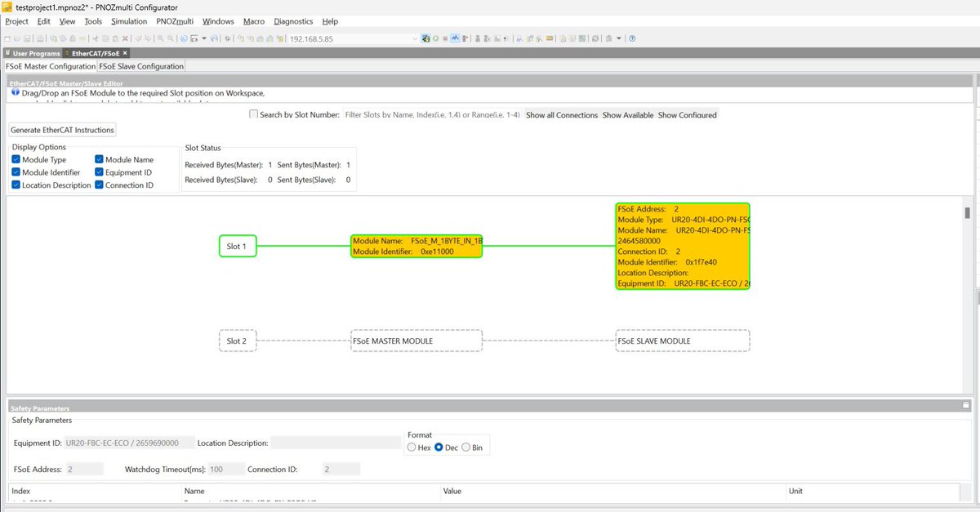The image size is (980, 512).
Task: Open the Project menu
Action: pos(16,21)
